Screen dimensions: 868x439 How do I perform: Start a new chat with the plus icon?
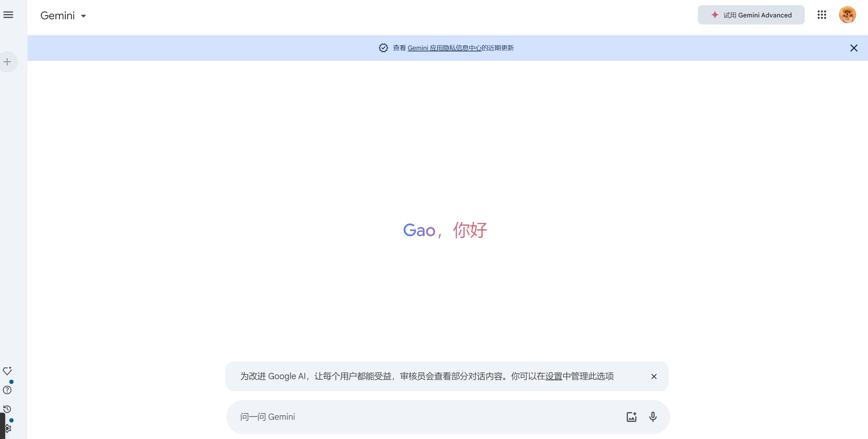pyautogui.click(x=7, y=61)
